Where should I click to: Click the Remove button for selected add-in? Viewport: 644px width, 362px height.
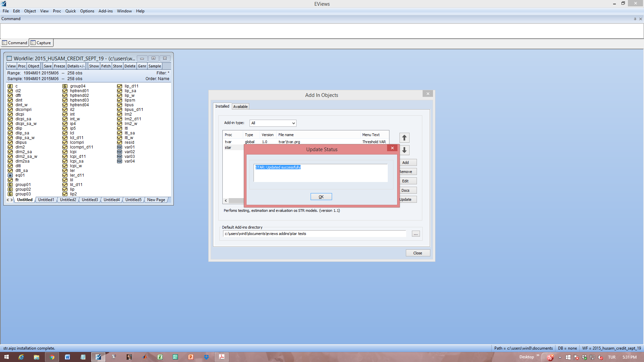point(406,172)
